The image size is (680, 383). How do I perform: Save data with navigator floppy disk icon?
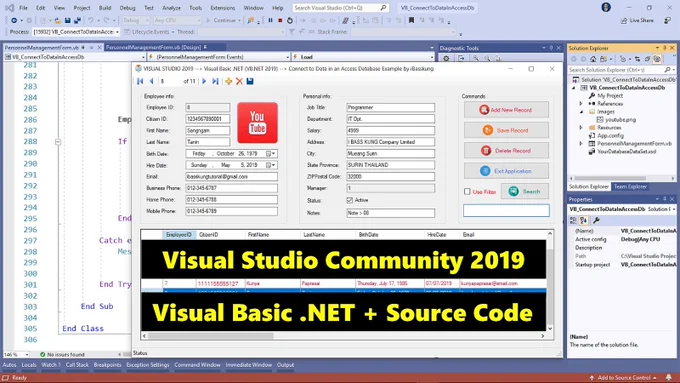point(250,81)
